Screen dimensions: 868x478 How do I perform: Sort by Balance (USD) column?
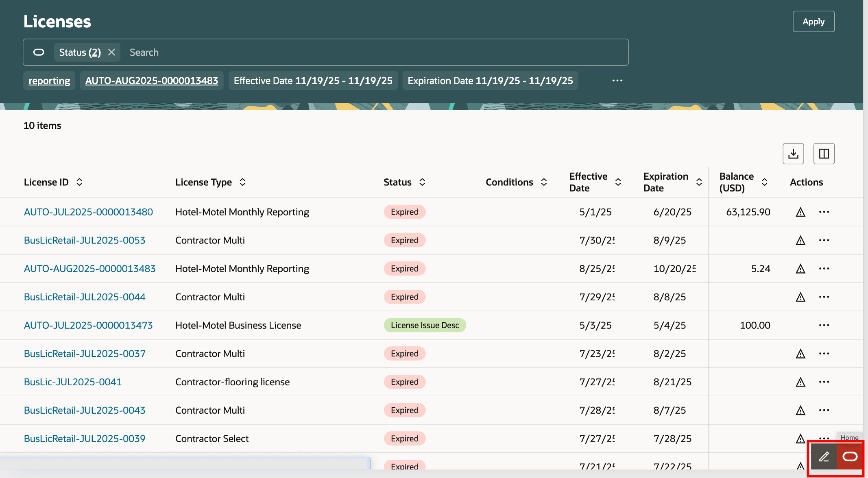tap(764, 182)
